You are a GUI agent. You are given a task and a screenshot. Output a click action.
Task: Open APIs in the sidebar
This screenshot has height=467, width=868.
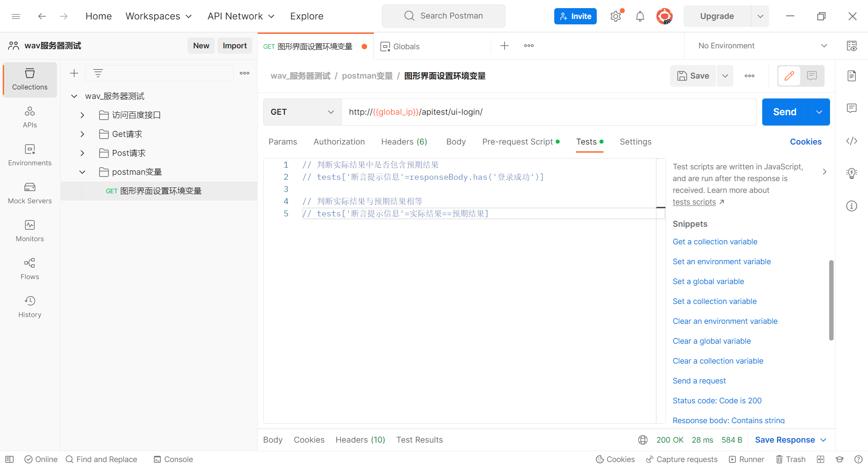[30, 117]
